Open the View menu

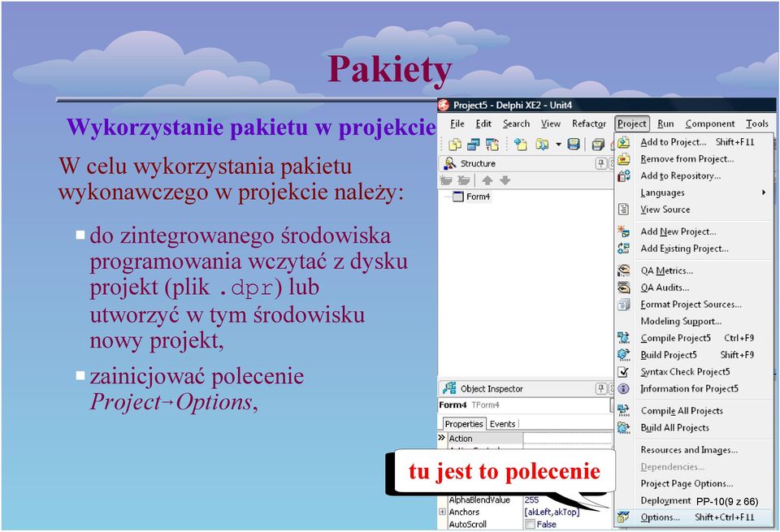coord(551,123)
